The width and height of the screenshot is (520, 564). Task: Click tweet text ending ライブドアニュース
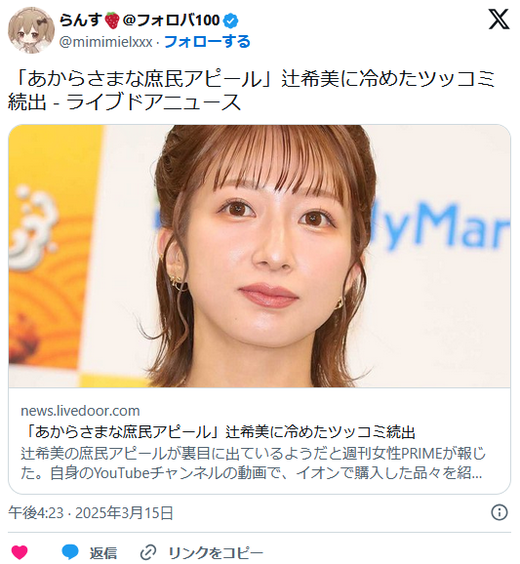click(252, 90)
